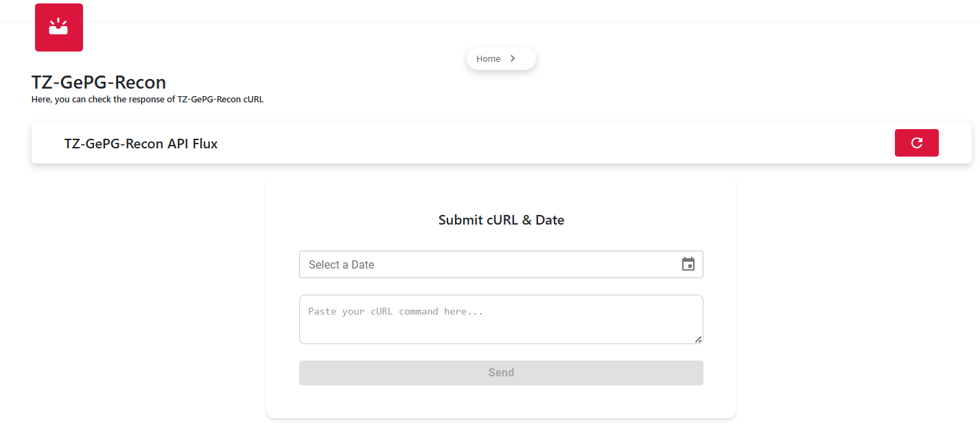Image resolution: width=980 pixels, height=432 pixels.
Task: Refresh the TZ-GePG-Recon API Flux panel
Action: 916,143
